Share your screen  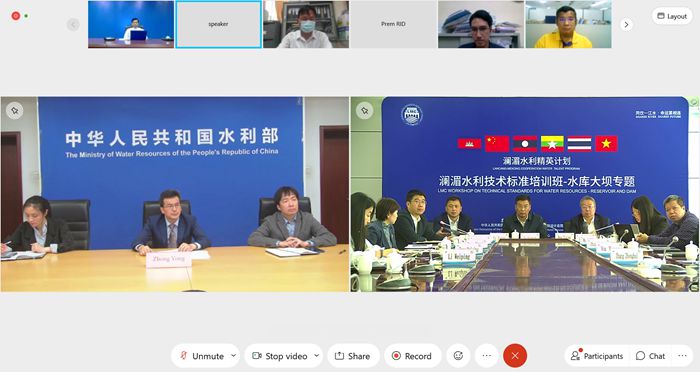point(353,356)
